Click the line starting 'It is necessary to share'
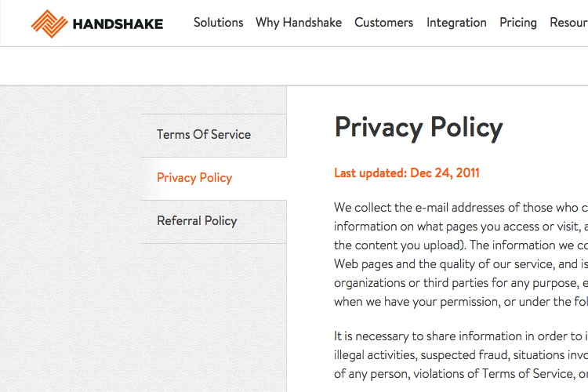This screenshot has height=392, width=588. click(461, 336)
